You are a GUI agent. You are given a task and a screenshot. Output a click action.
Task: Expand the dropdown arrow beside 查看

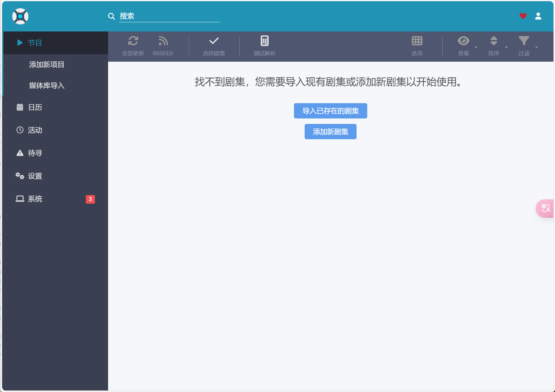click(476, 47)
